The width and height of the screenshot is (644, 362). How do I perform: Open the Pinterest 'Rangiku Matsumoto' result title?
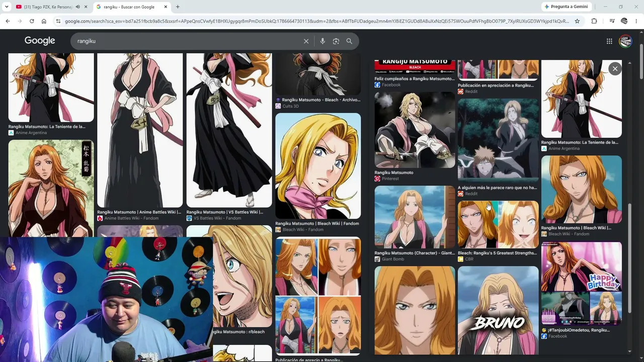tap(394, 172)
